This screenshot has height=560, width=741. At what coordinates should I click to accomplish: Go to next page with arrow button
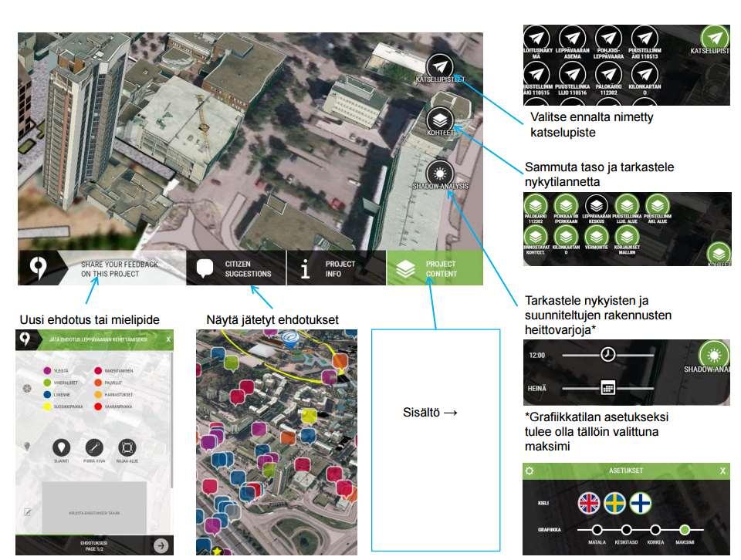coord(161,545)
